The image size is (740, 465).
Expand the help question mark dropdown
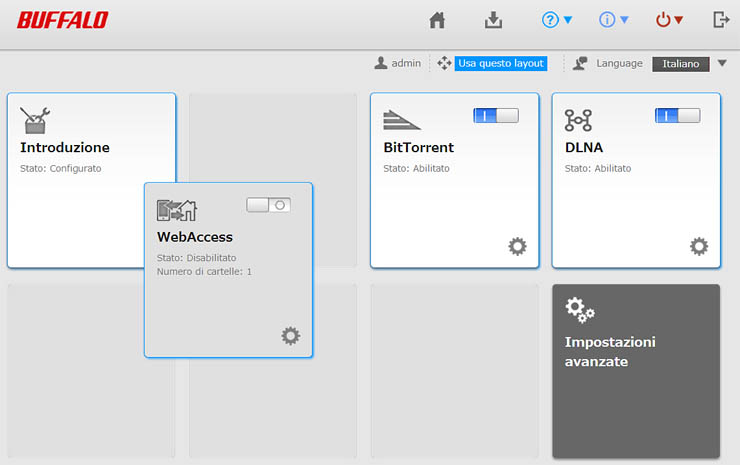pyautogui.click(x=557, y=20)
